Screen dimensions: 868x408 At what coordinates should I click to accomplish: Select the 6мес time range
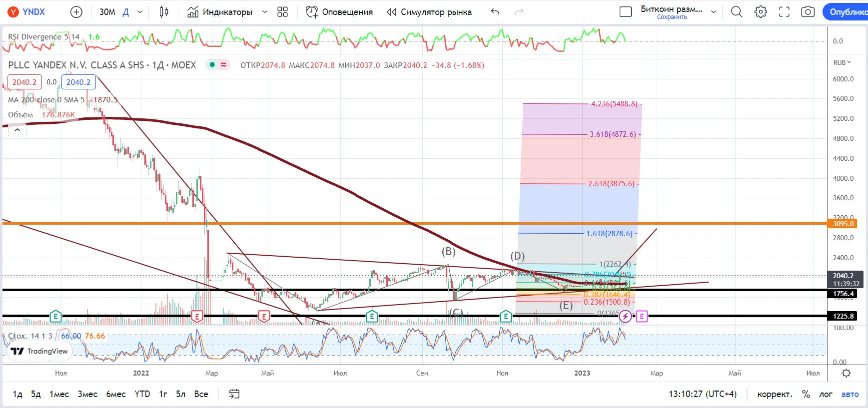[116, 394]
